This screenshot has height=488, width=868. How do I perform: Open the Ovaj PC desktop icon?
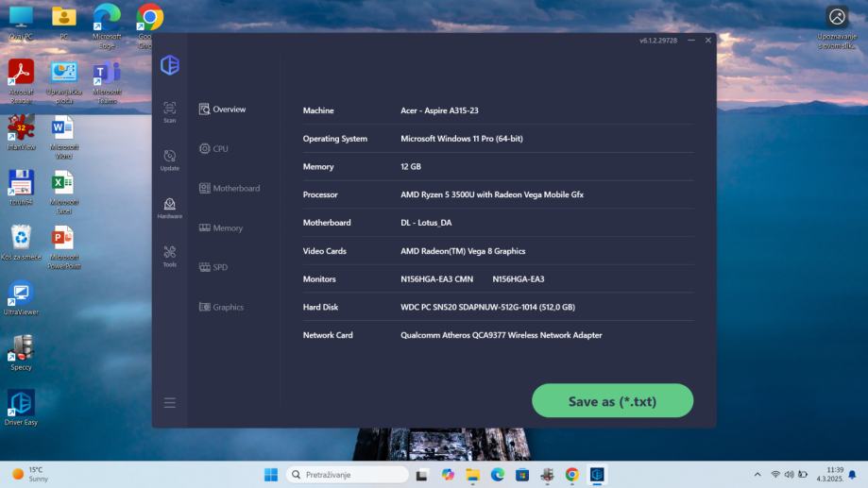21,24
